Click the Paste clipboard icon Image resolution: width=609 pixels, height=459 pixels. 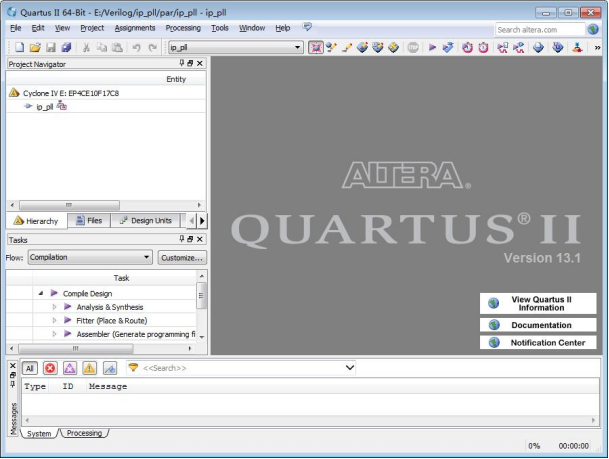coord(117,47)
